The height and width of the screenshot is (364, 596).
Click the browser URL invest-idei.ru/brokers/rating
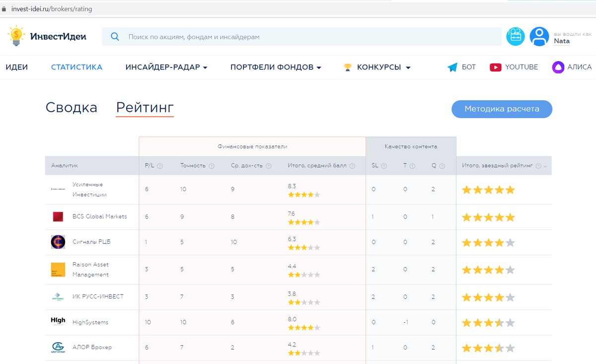tap(52, 9)
